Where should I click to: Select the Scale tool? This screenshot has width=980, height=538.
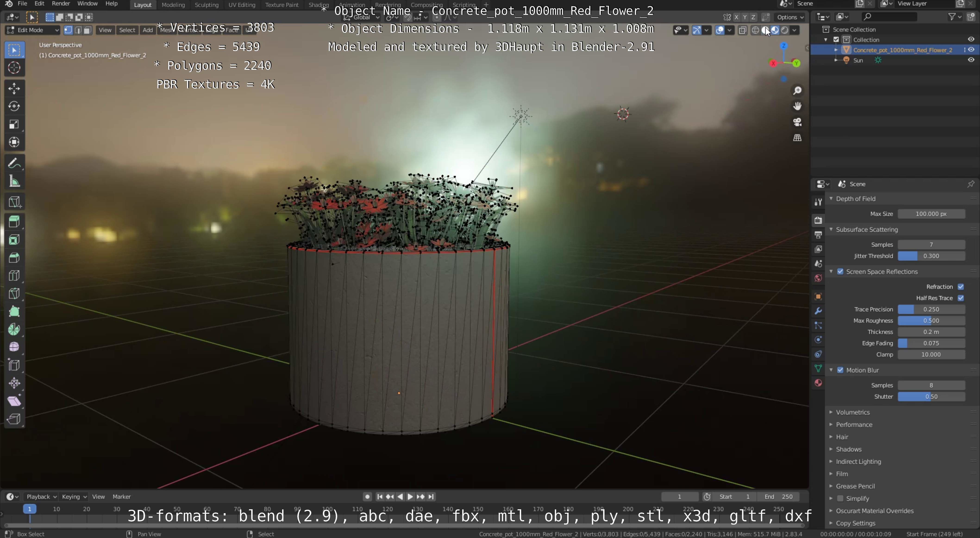(x=14, y=124)
